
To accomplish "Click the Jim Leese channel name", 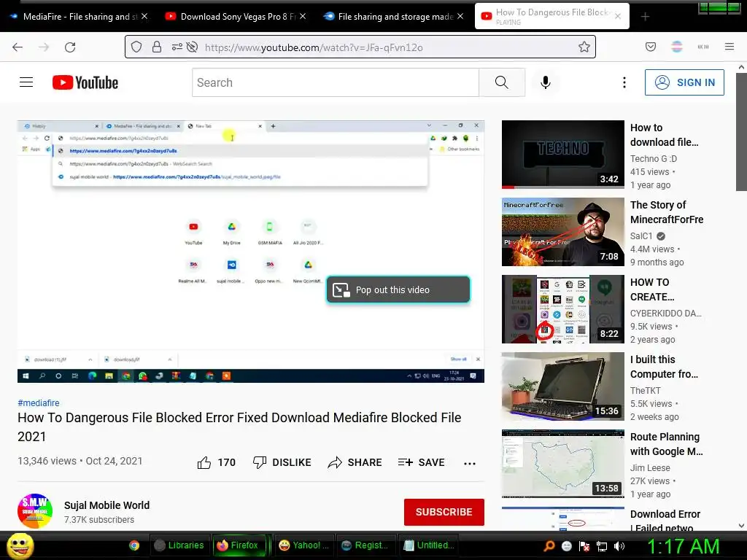I will [x=650, y=467].
